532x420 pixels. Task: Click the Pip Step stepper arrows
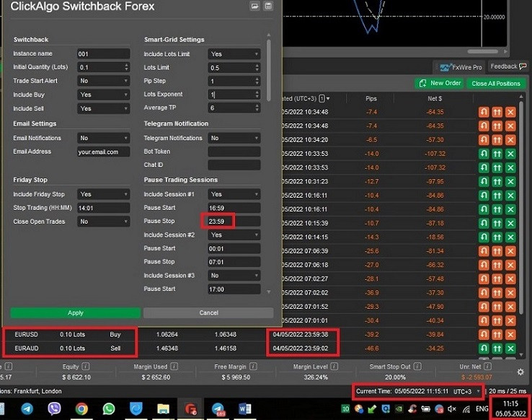click(257, 81)
